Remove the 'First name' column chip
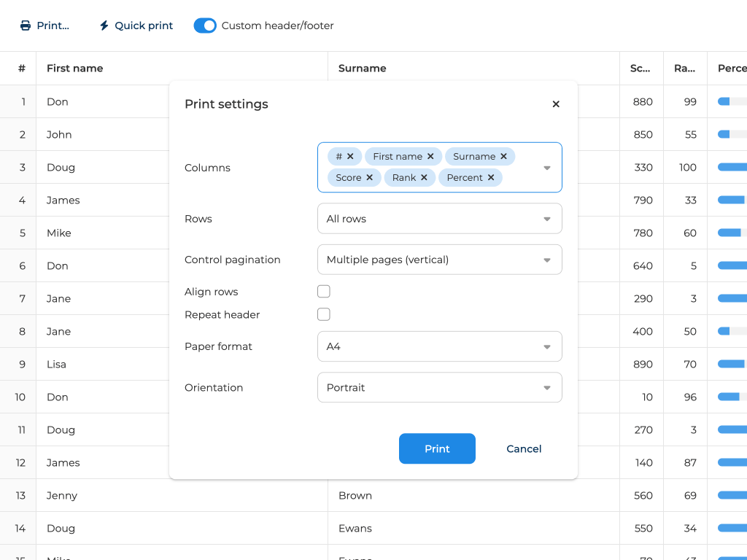The width and height of the screenshot is (747, 560). [430, 157]
